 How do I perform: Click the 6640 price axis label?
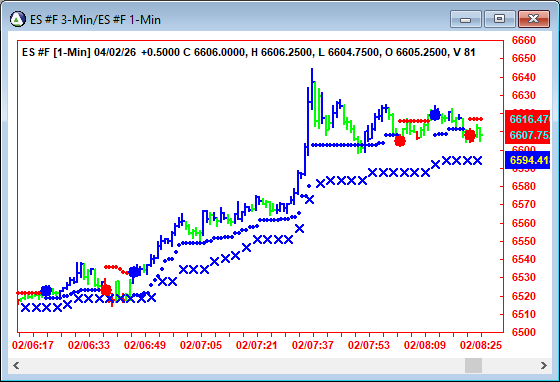(524, 77)
